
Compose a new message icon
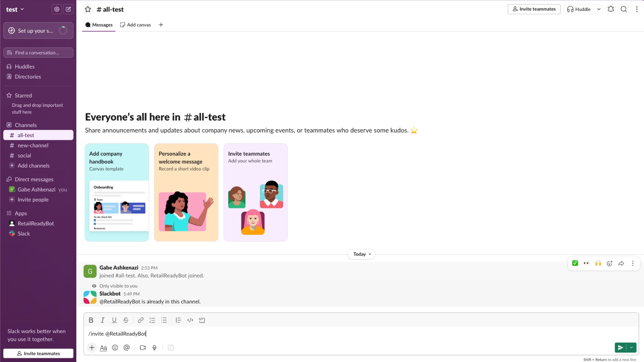(x=69, y=9)
